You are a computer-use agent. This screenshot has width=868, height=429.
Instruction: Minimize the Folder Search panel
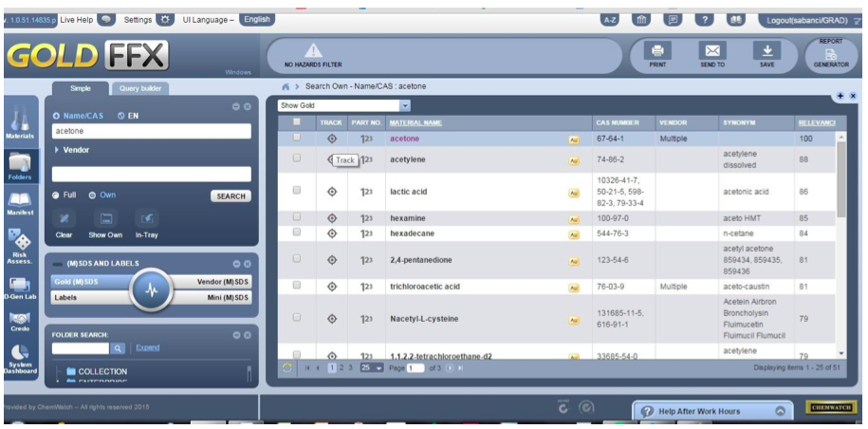[236, 335]
